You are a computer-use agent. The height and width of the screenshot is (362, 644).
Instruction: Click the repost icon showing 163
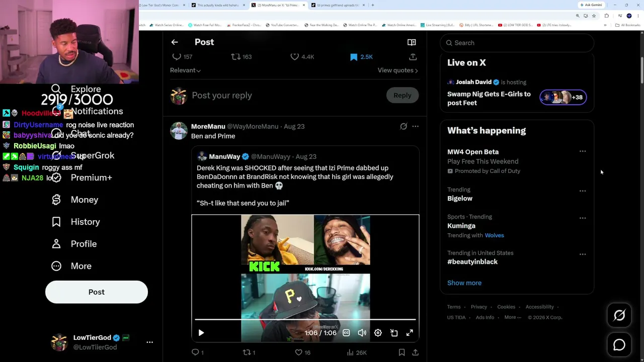[235, 57]
